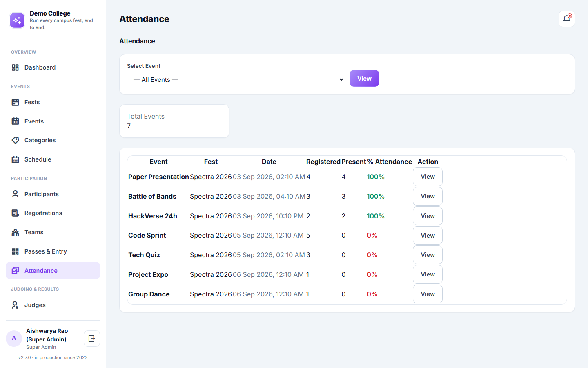View attendance for Paper Presentation
The image size is (588, 368).
pyautogui.click(x=428, y=177)
